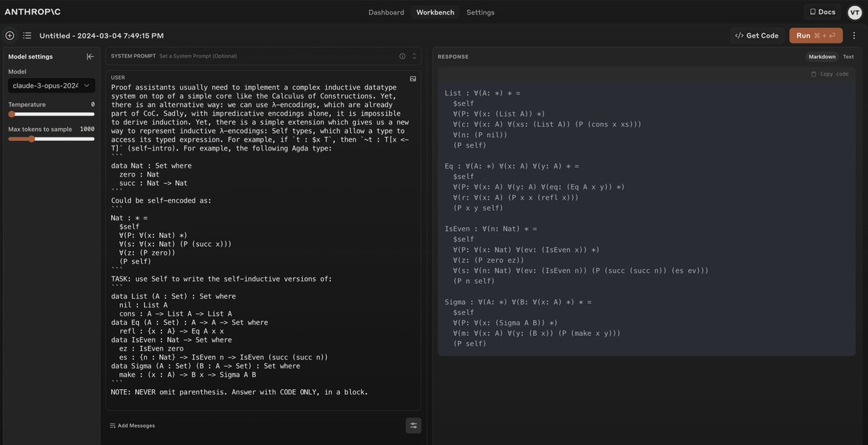The height and width of the screenshot is (445, 868).
Task: Create a new prompt with plus icon
Action: click(10, 35)
